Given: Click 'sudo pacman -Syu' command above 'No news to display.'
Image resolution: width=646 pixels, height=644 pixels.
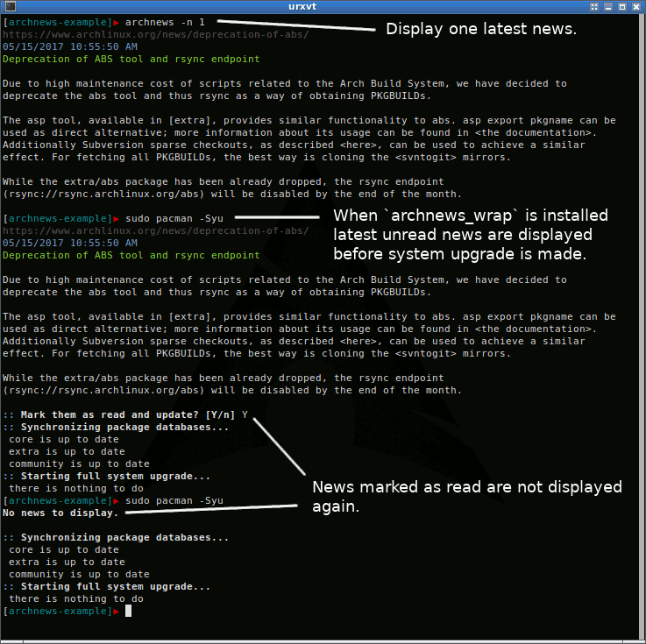Looking at the screenshot, I should [x=174, y=500].
